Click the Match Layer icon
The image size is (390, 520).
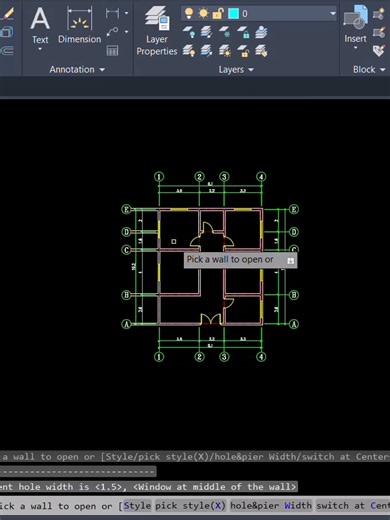click(x=261, y=51)
